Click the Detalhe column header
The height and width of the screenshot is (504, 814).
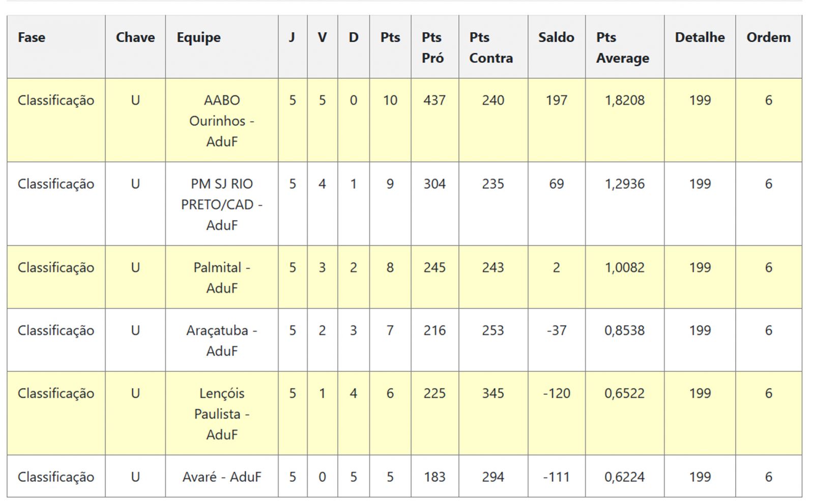coord(700,38)
